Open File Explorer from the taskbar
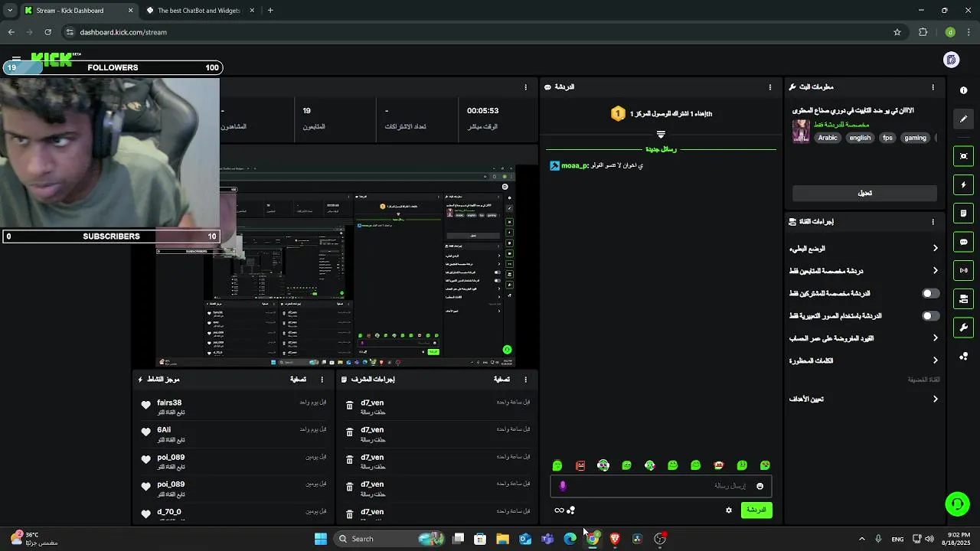Viewport: 980px width, 551px height. (502, 539)
